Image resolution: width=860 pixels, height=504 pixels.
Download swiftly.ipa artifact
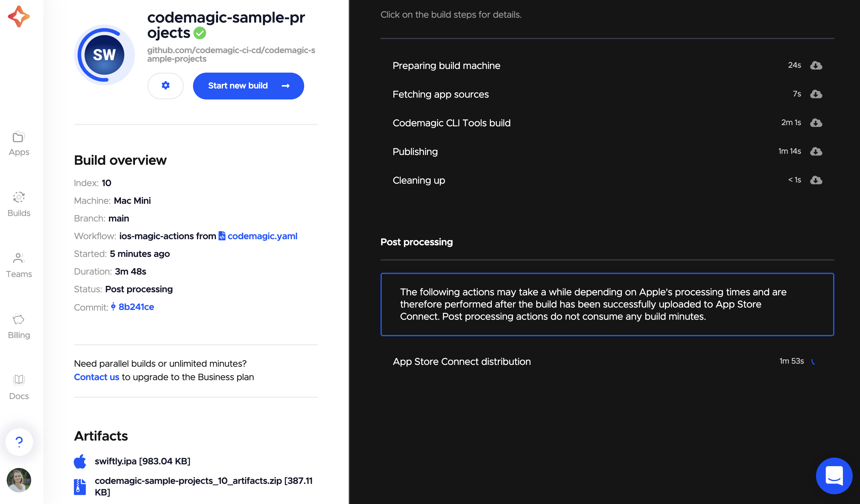pyautogui.click(x=142, y=461)
